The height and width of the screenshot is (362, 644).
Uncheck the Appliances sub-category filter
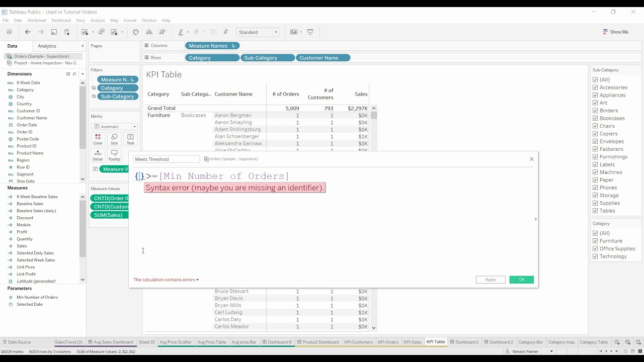pyautogui.click(x=595, y=95)
